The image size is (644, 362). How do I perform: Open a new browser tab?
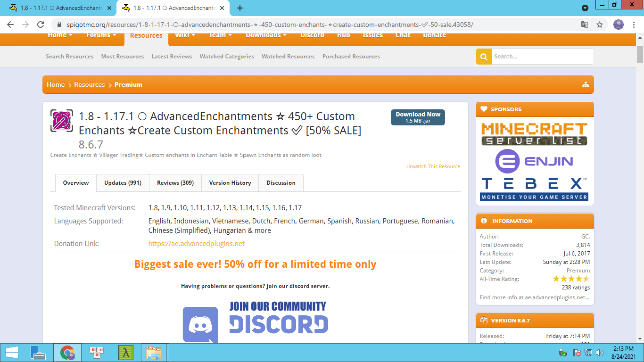[240, 8]
